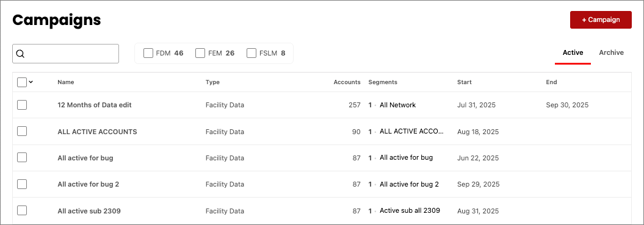Screen dimensions: 644x225
Task: Click the Jun 22, 2025 start date
Action: pos(478,158)
